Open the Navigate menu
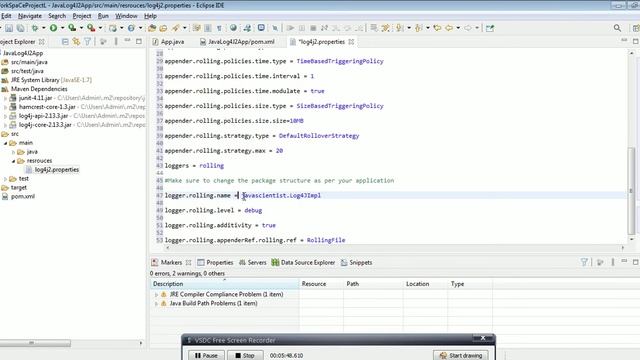The width and height of the screenshot is (640, 360). (x=30, y=16)
